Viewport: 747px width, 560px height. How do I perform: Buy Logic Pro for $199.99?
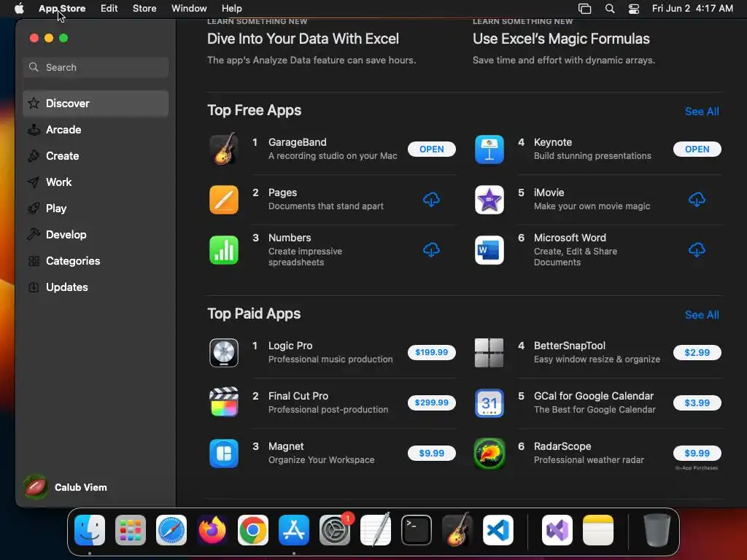click(x=431, y=352)
